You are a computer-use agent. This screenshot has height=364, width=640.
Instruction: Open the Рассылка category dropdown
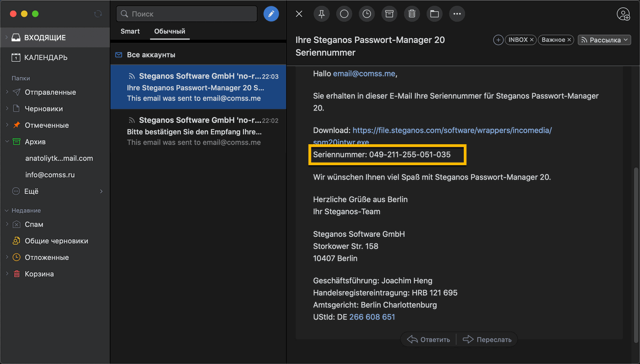coord(604,40)
